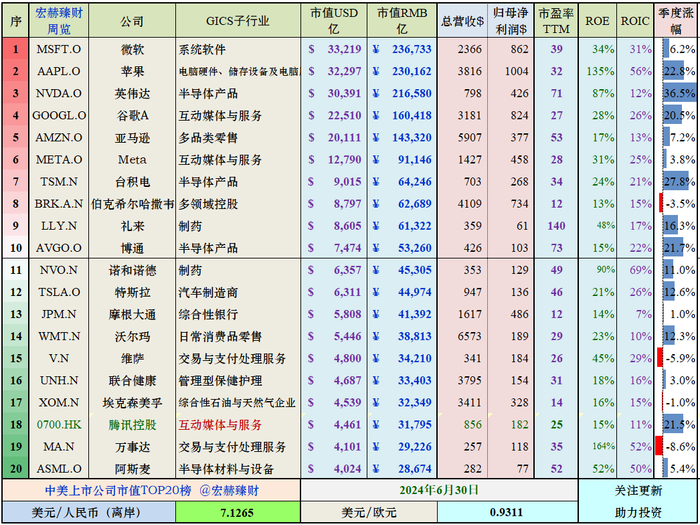Select Apple's net profit value 1004
The height and width of the screenshot is (525, 700).
(511, 71)
